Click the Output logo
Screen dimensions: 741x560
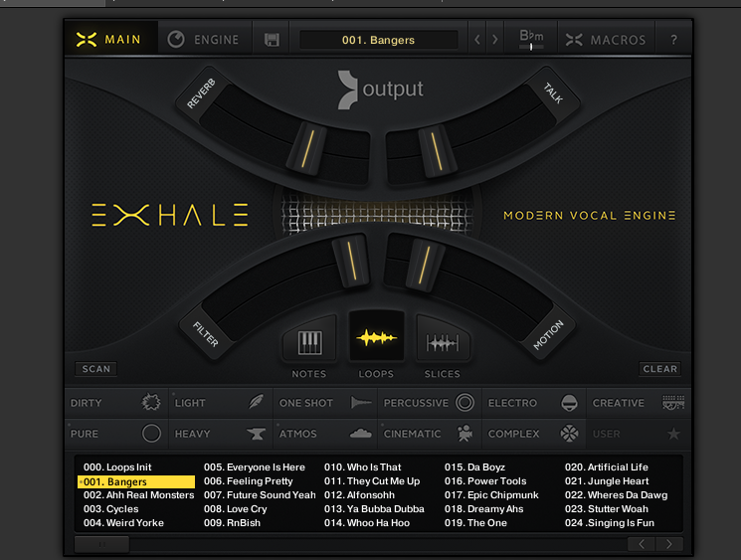coord(380,90)
